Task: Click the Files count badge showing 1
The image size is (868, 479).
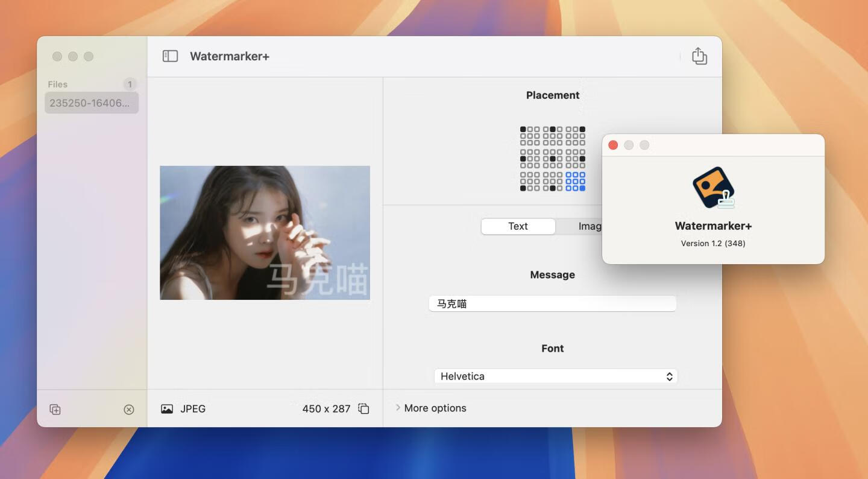Action: coord(130,84)
